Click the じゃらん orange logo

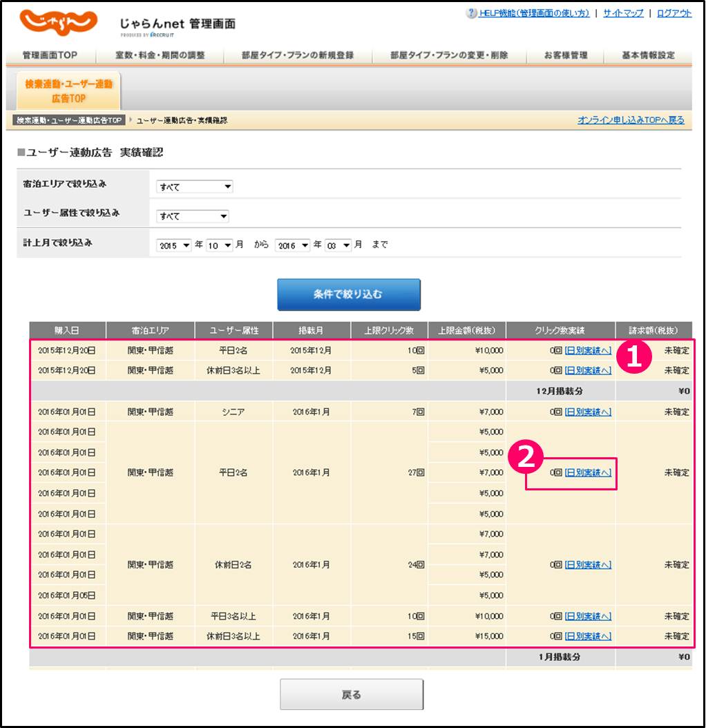point(58,23)
